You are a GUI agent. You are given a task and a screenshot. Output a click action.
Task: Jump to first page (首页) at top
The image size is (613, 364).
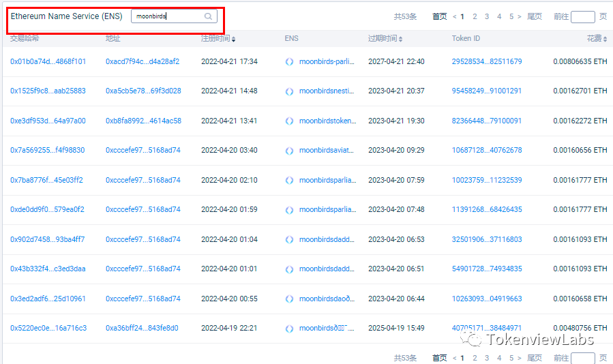pos(439,16)
